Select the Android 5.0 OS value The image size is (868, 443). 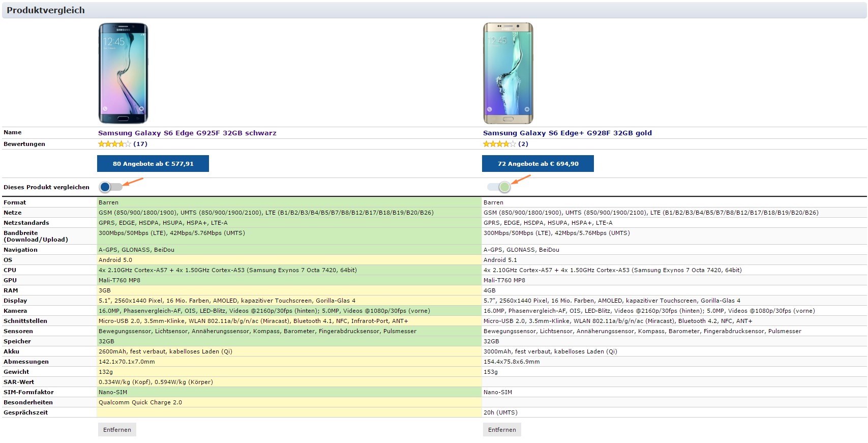click(115, 260)
